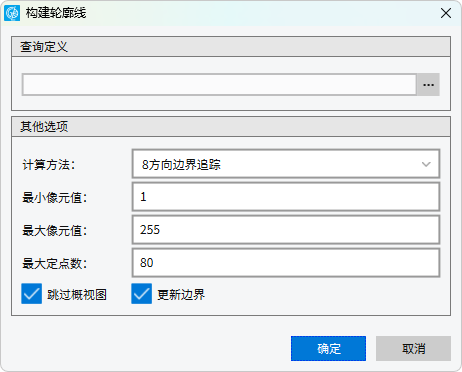Toggle via the 更新边界 label text
The image size is (462, 372).
[x=181, y=295]
